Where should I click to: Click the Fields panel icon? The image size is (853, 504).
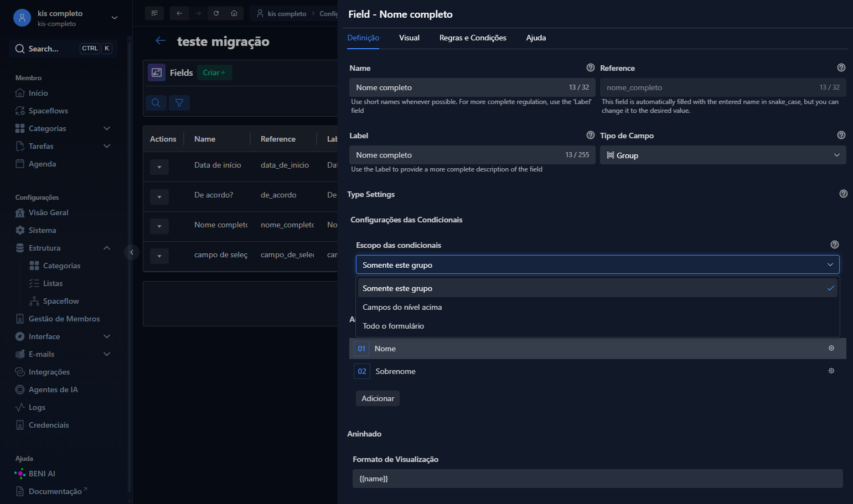click(157, 72)
